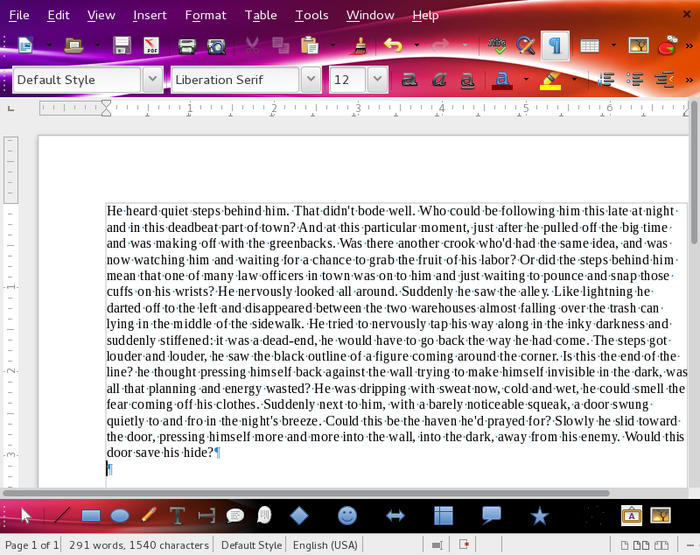This screenshot has height=555, width=700.
Task: Activate the Clone Formatting paintbrush
Action: [x=359, y=45]
